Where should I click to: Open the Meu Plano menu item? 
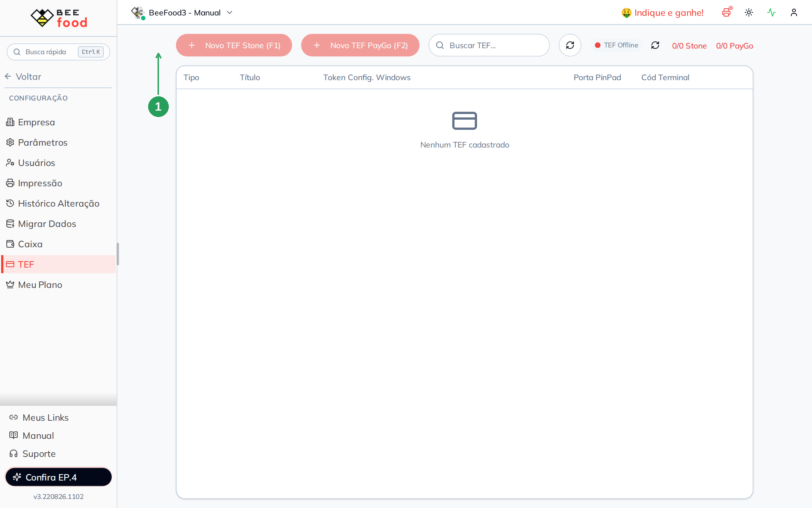point(58,285)
